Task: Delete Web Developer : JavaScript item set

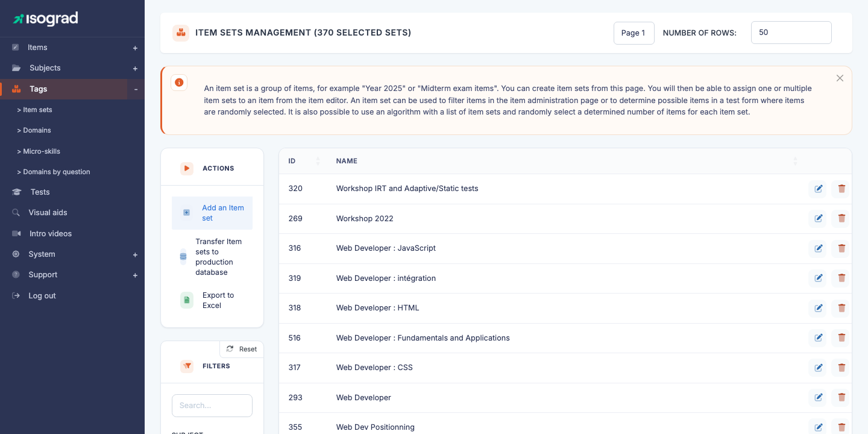Action: click(x=841, y=248)
